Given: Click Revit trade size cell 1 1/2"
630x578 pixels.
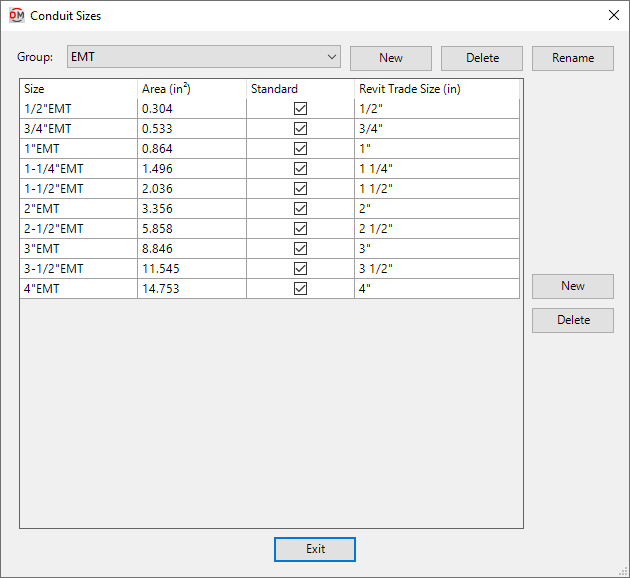Looking at the screenshot, I should [x=437, y=188].
